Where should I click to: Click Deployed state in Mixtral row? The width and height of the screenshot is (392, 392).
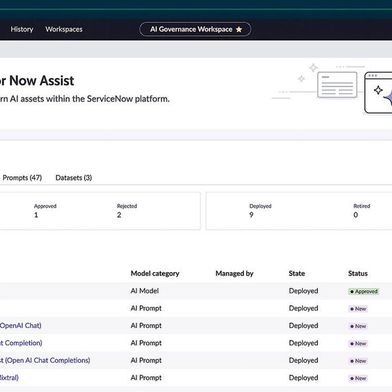pyautogui.click(x=303, y=377)
